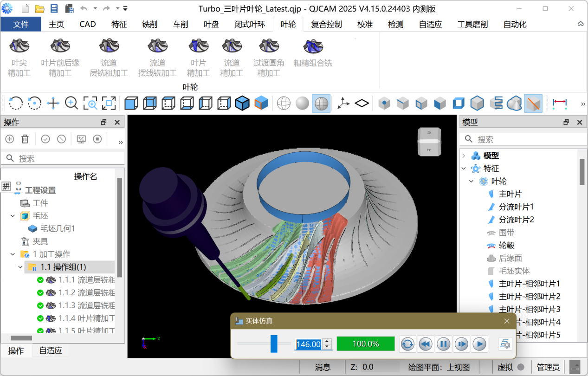Choose the 过渡圆角精加工 operation icon
Image resolution: width=588 pixels, height=376 pixels.
coord(269,46)
